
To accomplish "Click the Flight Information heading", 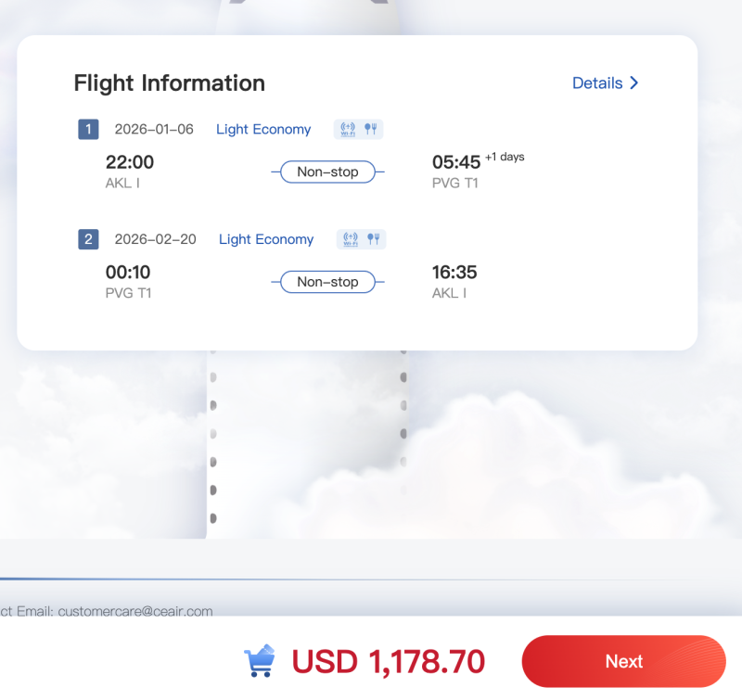I will [170, 83].
